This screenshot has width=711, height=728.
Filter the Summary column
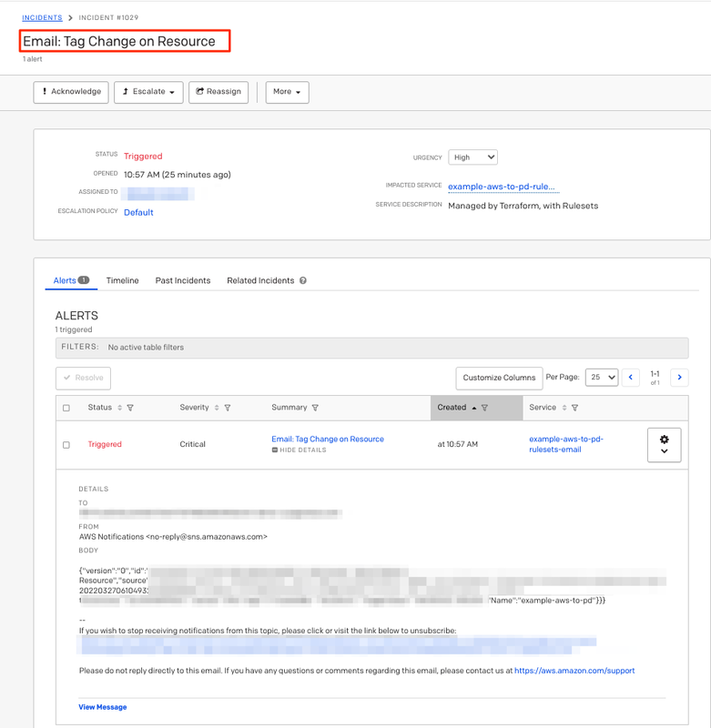click(315, 408)
